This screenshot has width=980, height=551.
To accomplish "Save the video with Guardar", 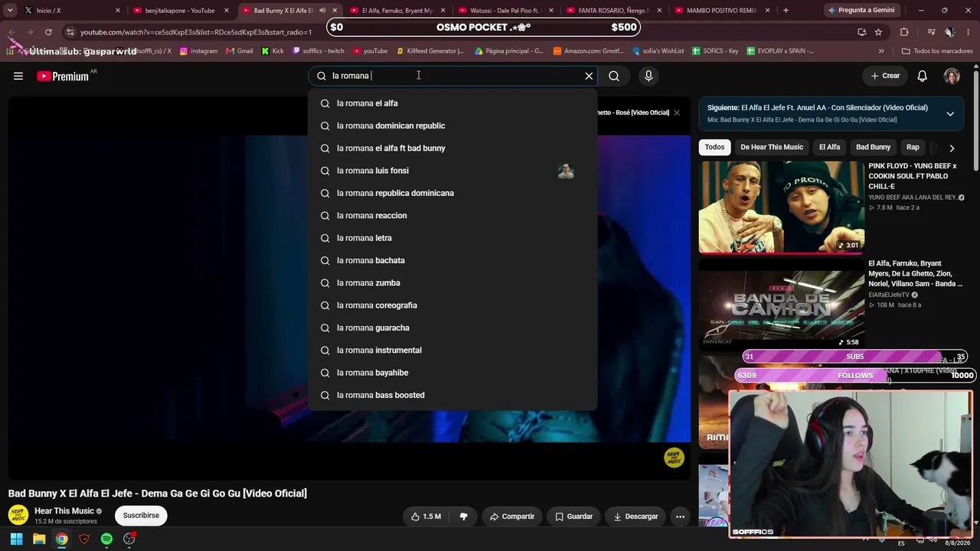I will 573,517.
